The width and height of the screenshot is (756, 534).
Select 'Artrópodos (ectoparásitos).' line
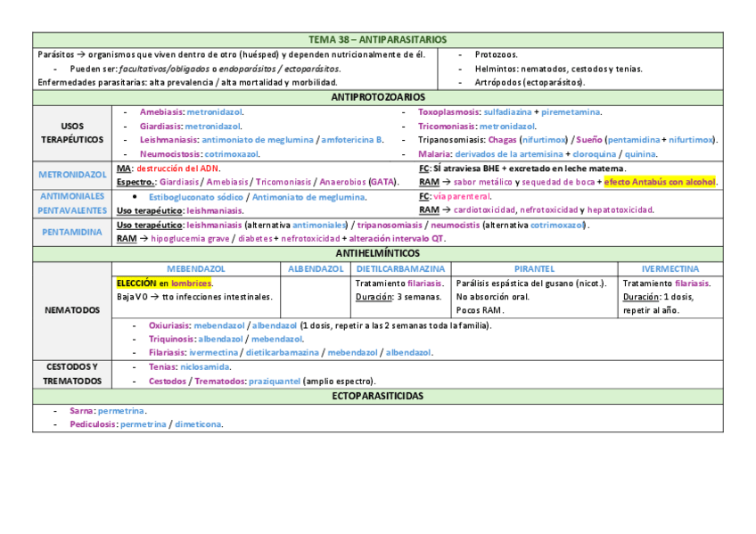pos(530,82)
